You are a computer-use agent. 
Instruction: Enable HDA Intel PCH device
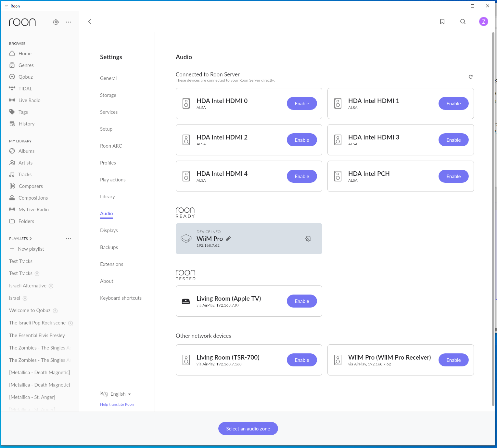coord(453,176)
